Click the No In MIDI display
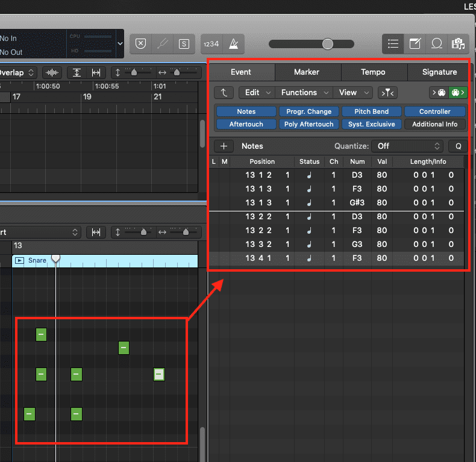The height and width of the screenshot is (462, 476). (8, 39)
